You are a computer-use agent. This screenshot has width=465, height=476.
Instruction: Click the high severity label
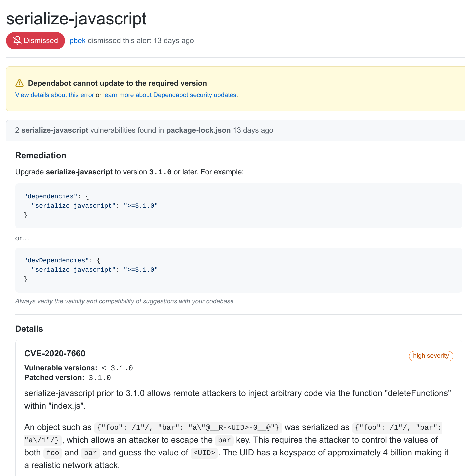[431, 356]
